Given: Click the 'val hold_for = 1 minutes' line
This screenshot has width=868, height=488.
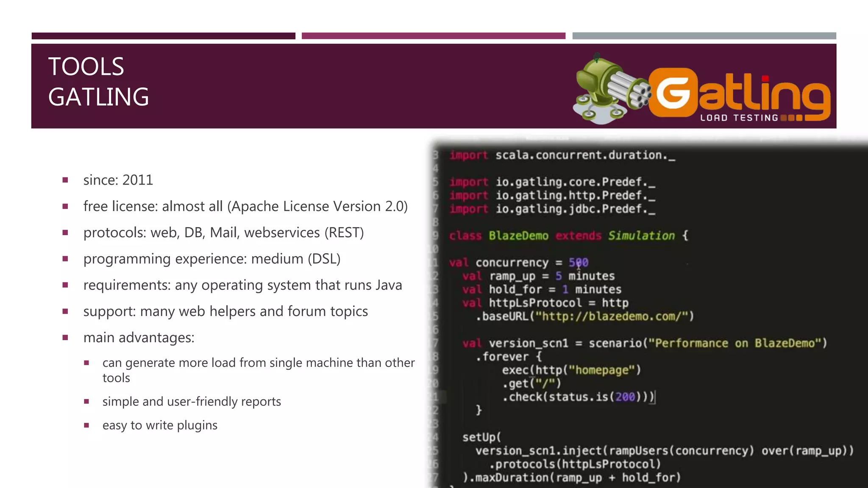Looking at the screenshot, I should pos(542,290).
